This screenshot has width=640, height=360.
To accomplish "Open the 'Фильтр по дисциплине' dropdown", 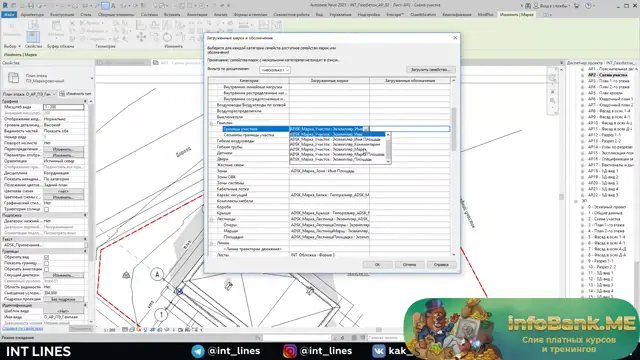I will [275, 70].
